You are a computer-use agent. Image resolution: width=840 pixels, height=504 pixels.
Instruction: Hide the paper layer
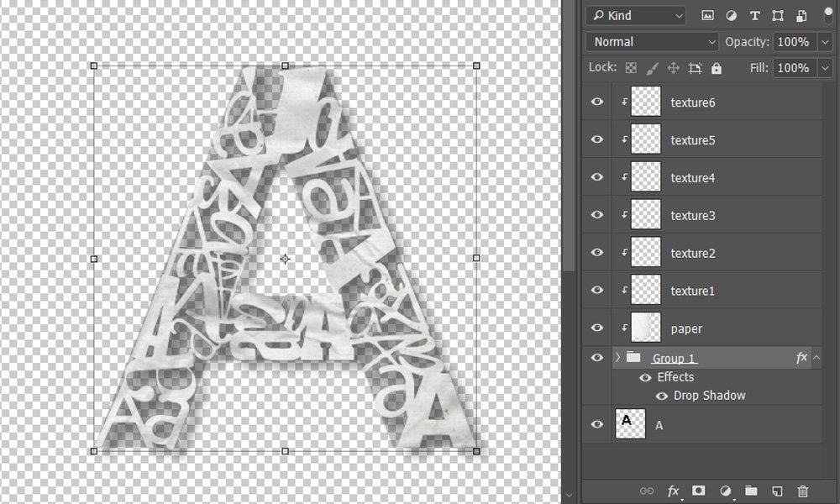[x=596, y=328]
